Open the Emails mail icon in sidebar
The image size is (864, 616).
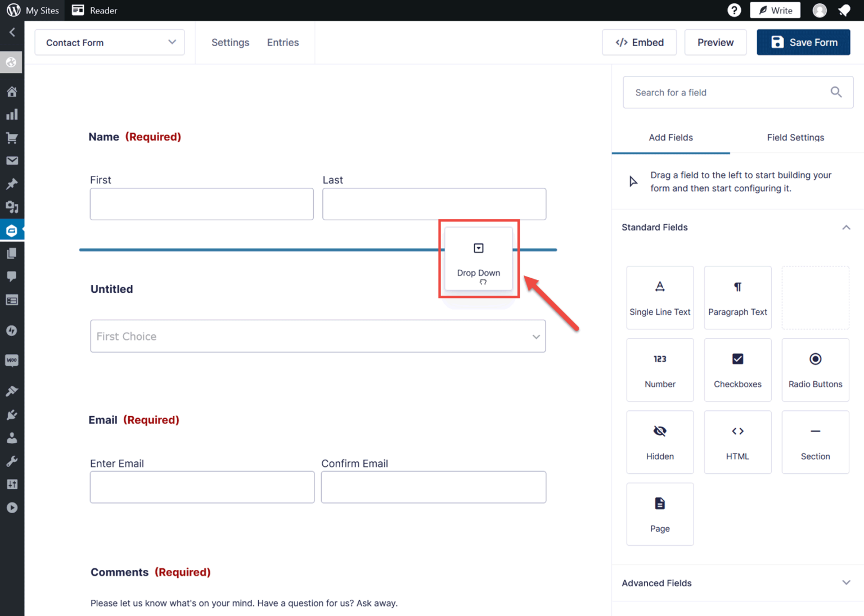(12, 160)
